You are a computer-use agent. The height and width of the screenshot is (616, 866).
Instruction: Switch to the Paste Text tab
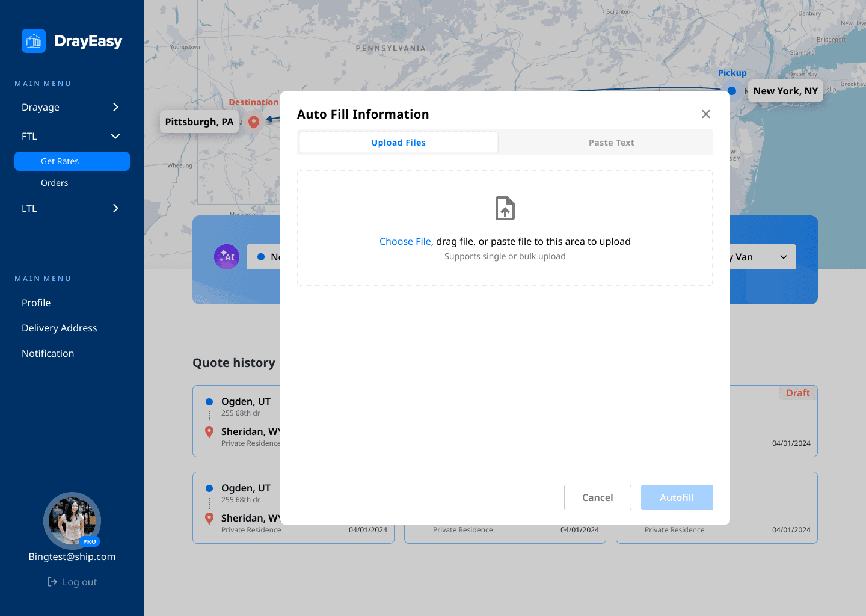(x=612, y=143)
